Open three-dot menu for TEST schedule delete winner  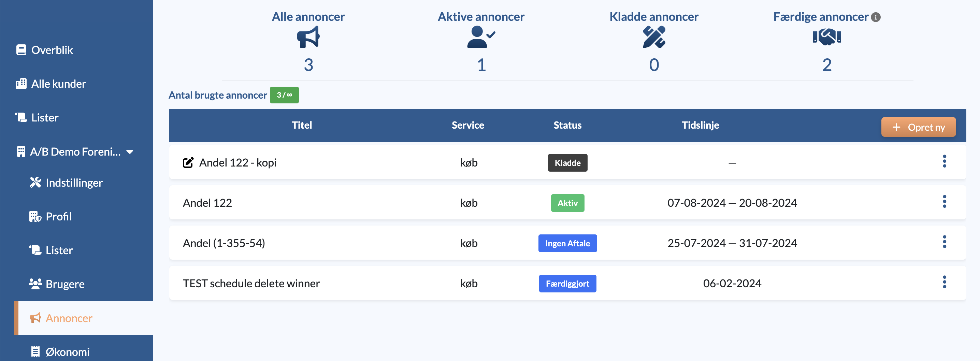944,282
